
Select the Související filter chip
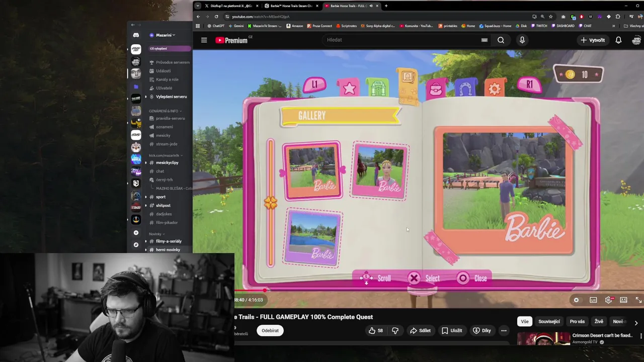549,321
